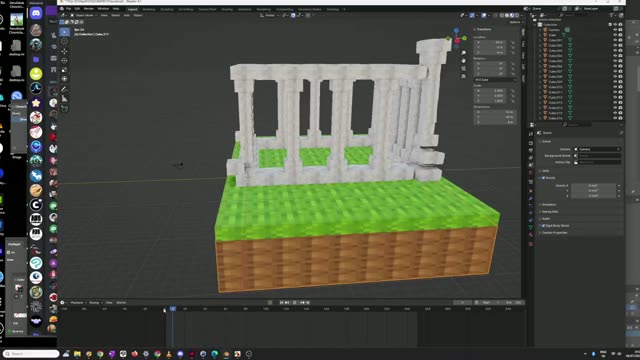This screenshot has width=640, height=360.
Task: Expand the Custom Properties panel
Action: pos(554,233)
